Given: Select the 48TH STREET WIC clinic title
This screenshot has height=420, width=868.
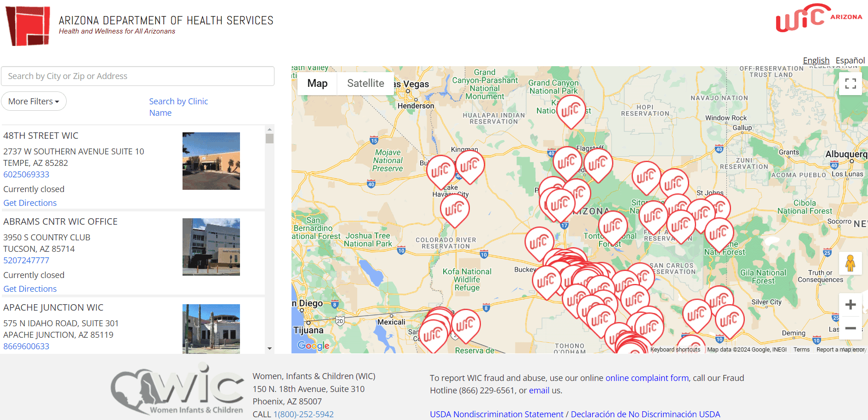Looking at the screenshot, I should coord(41,136).
